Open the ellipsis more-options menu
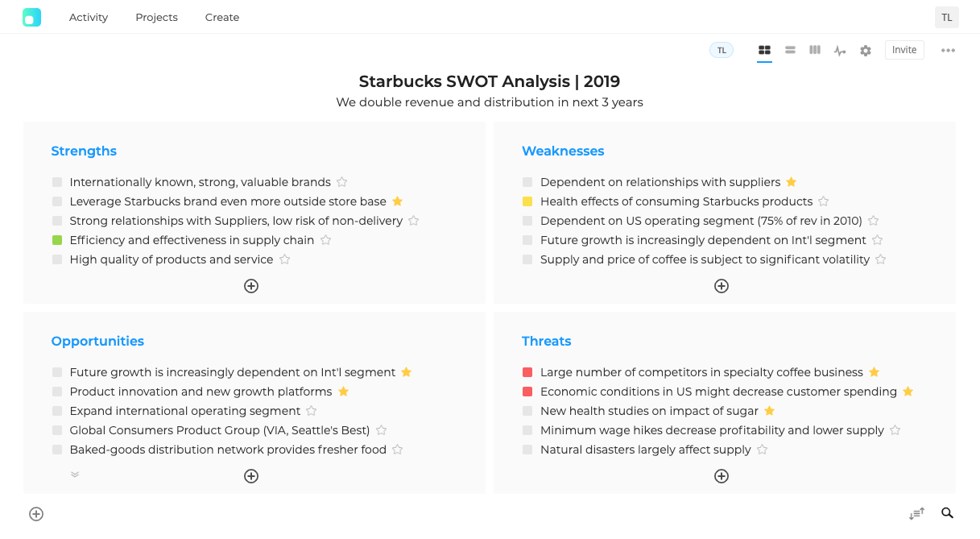Image resolution: width=980 pixels, height=539 pixels. (x=948, y=50)
